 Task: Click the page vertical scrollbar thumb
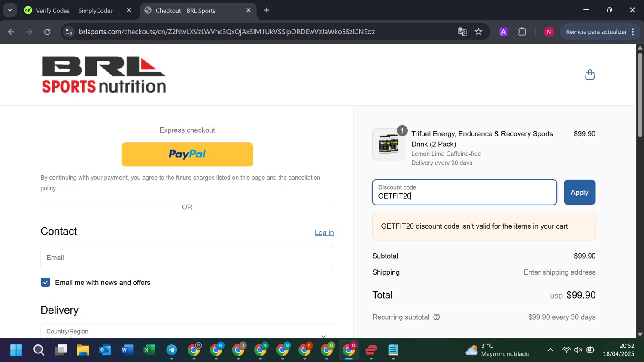(640, 94)
